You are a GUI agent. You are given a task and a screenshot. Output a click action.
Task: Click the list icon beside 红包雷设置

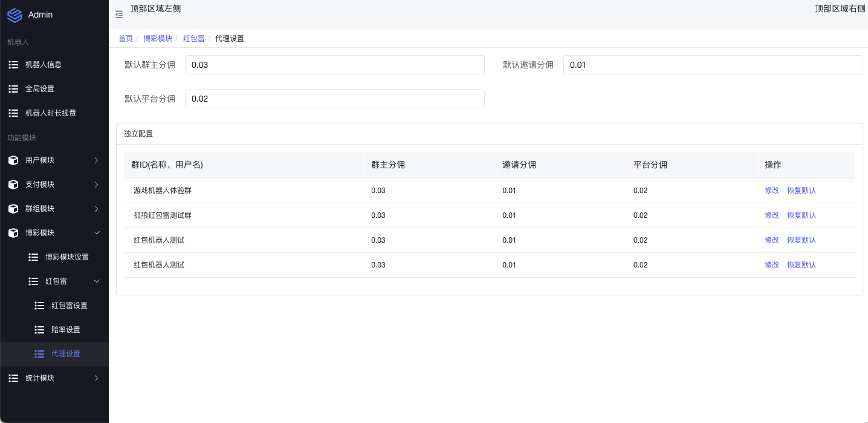39,306
